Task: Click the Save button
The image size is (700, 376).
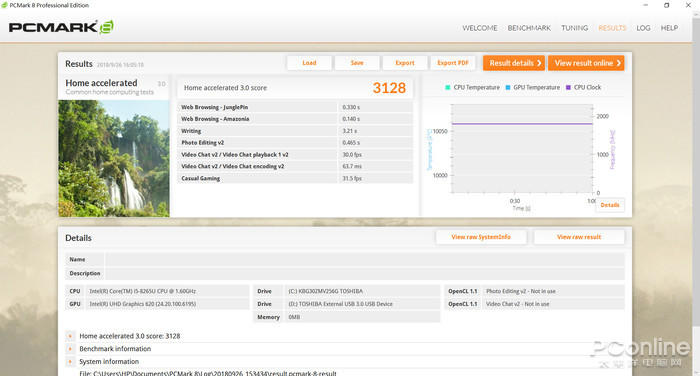Action: coord(357,63)
